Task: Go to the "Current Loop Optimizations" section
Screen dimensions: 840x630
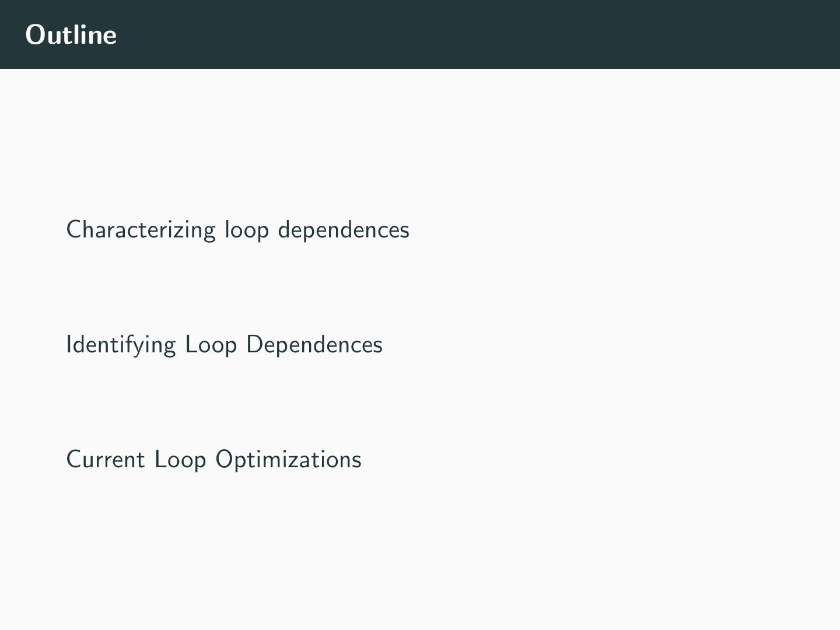Action: point(213,460)
